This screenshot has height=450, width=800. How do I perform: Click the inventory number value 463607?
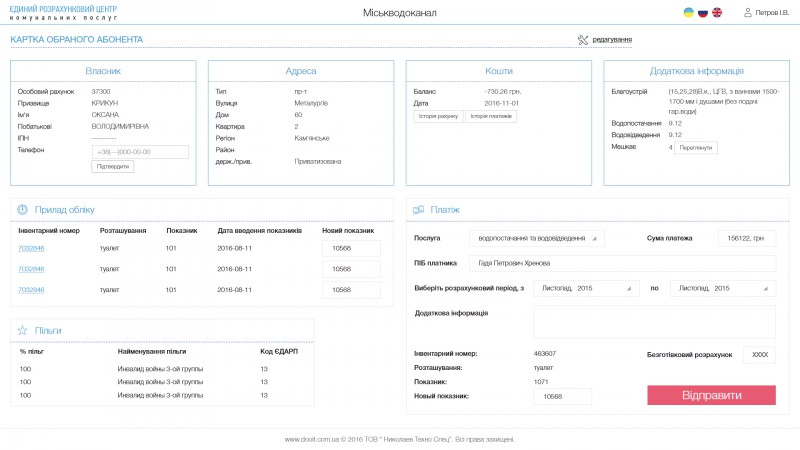coord(544,353)
